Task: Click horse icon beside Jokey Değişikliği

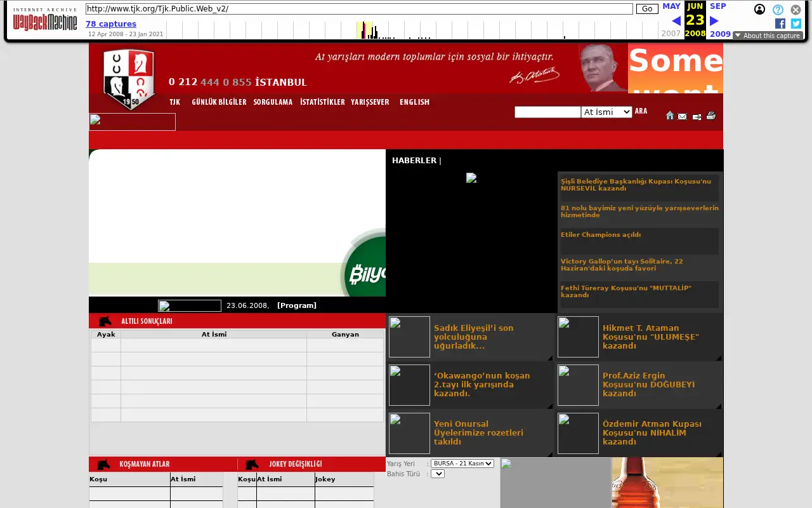Action: [x=252, y=464]
